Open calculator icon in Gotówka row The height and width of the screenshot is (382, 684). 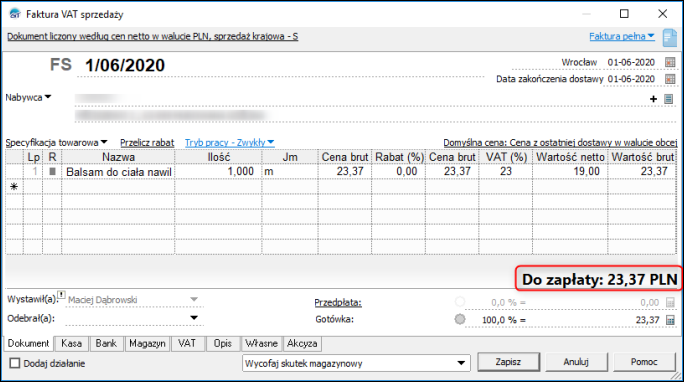670,320
